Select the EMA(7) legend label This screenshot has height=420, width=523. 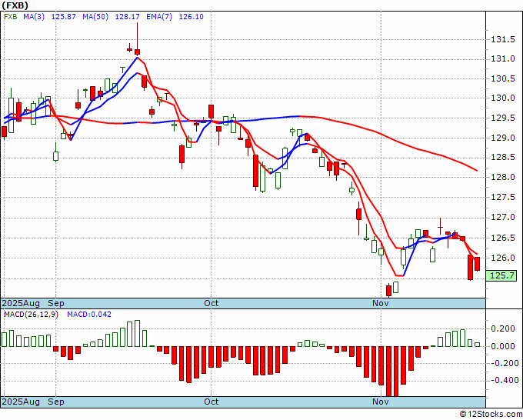pyautogui.click(x=159, y=17)
